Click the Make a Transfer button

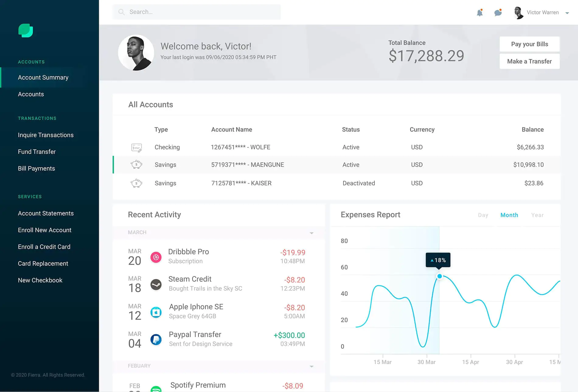(529, 61)
